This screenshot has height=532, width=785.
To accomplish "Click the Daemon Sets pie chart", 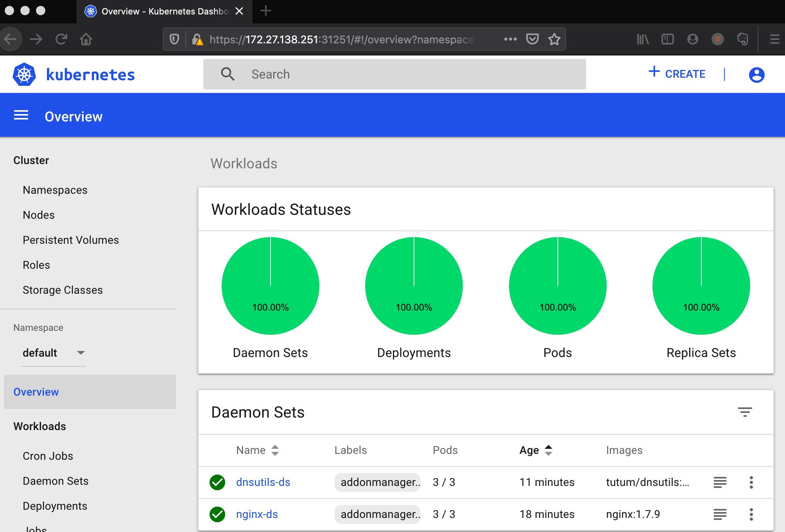I will pyautogui.click(x=271, y=286).
